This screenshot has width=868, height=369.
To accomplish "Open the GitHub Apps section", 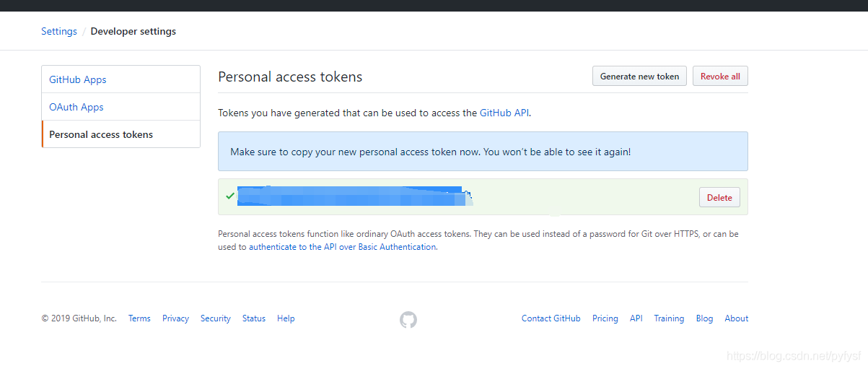I will (78, 79).
